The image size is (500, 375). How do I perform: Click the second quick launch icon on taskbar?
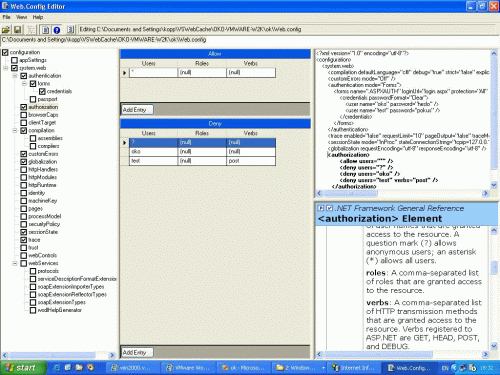coord(68,368)
